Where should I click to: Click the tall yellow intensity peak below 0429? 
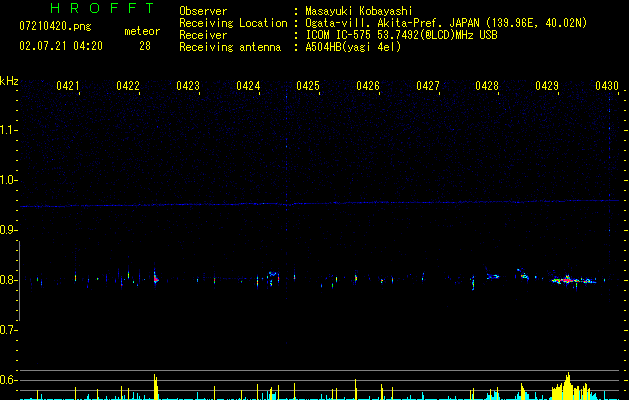coord(568,386)
